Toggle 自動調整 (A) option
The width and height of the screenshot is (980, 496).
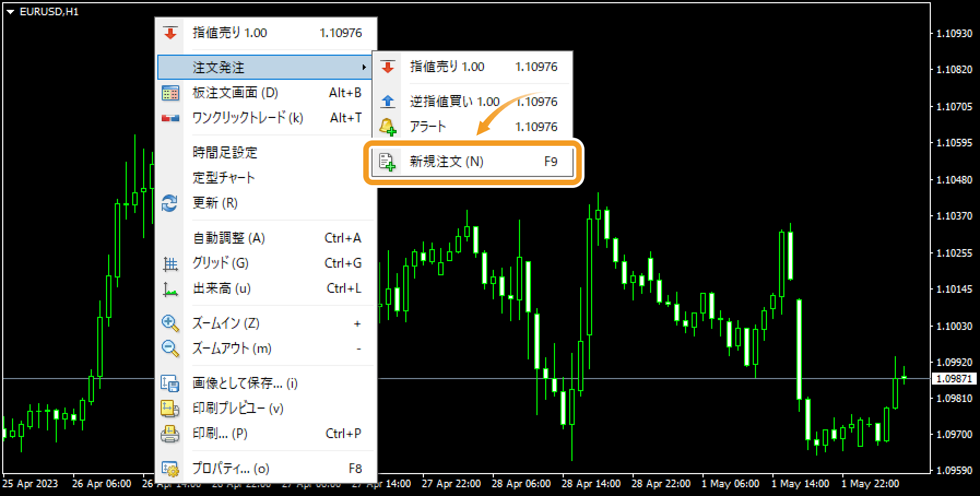pyautogui.click(x=266, y=239)
